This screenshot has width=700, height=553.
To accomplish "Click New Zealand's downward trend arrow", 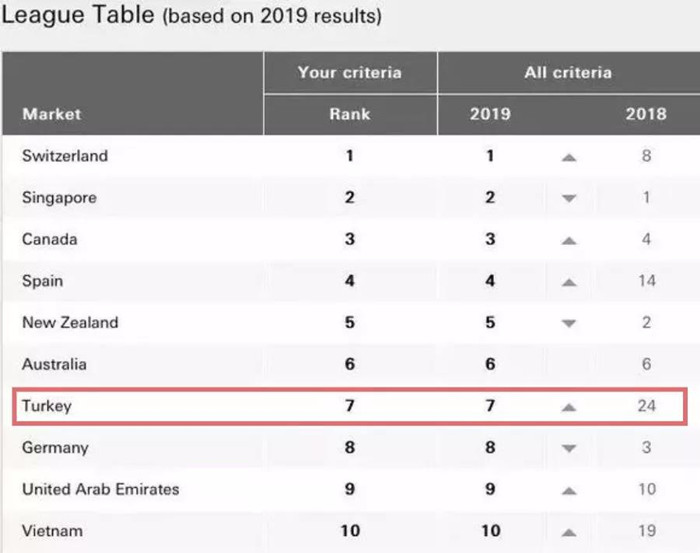I will pyautogui.click(x=569, y=324).
